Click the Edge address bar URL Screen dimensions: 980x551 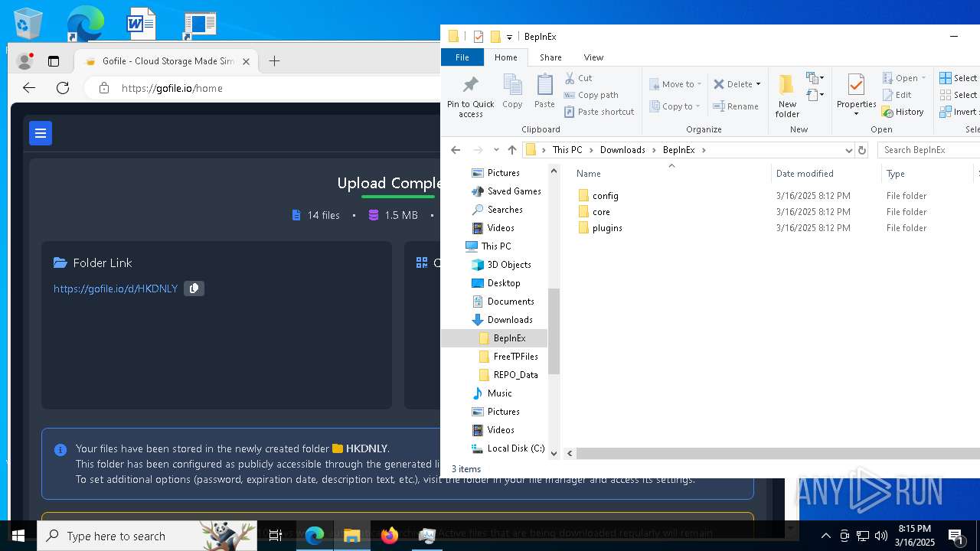[x=172, y=88]
